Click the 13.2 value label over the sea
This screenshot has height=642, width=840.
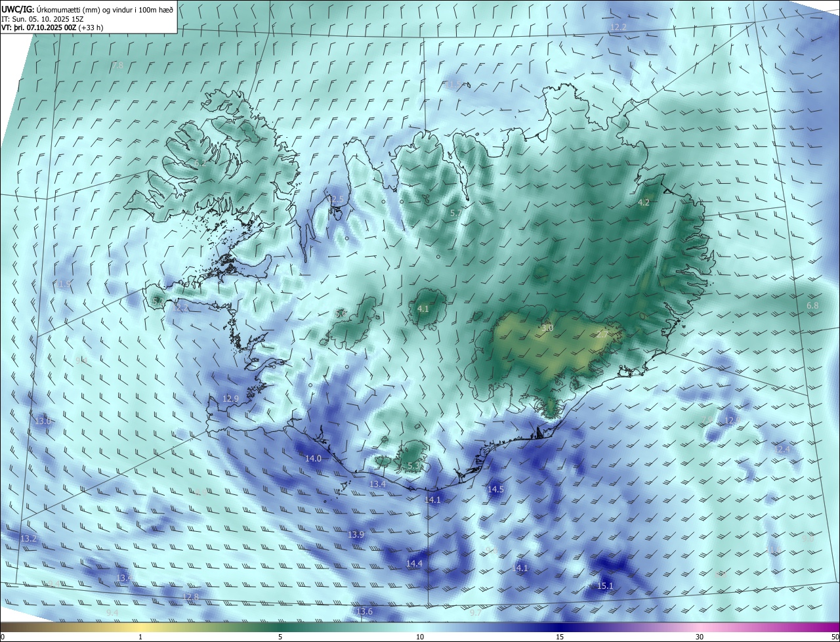pos(29,539)
